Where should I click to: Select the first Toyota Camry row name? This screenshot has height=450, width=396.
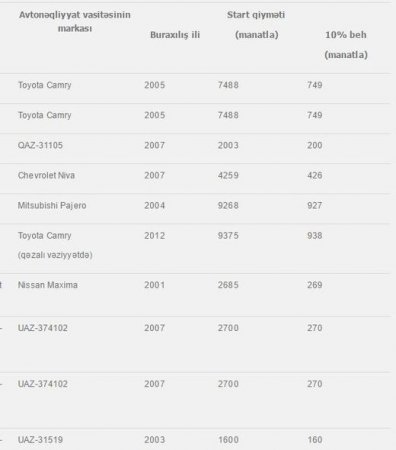coord(45,85)
